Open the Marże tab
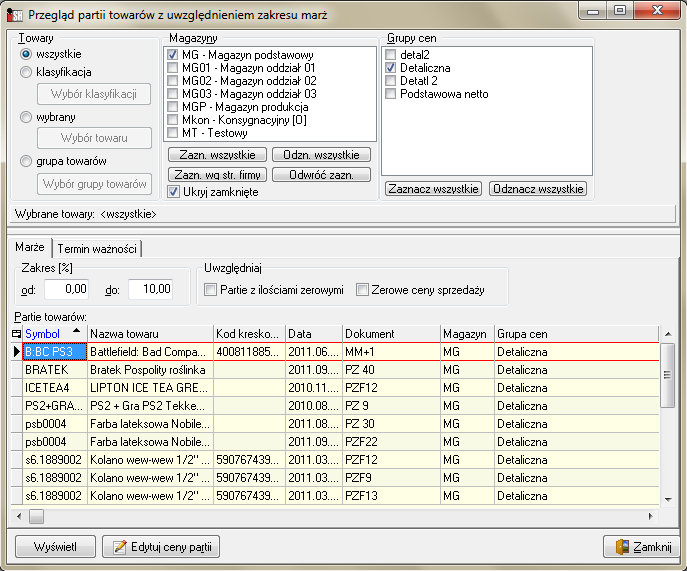Image resolution: width=687 pixels, height=571 pixels. [30, 247]
